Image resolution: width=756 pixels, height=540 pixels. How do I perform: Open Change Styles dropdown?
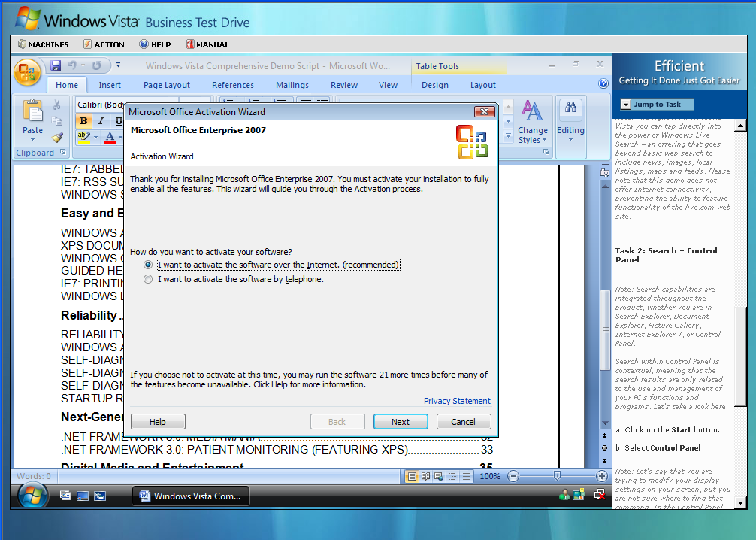coord(532,122)
